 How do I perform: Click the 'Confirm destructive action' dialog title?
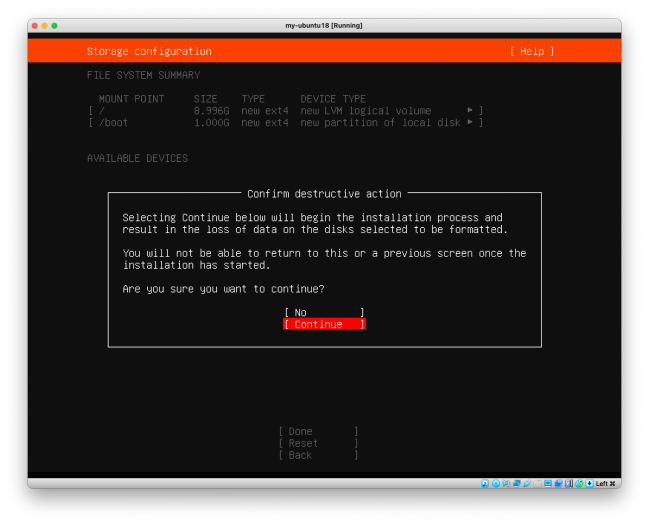[x=324, y=194]
